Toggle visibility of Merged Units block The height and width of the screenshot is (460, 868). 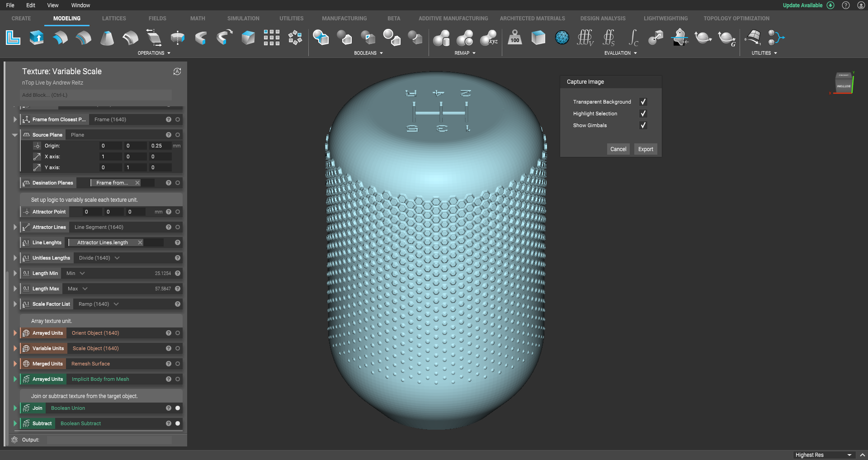[x=178, y=364]
